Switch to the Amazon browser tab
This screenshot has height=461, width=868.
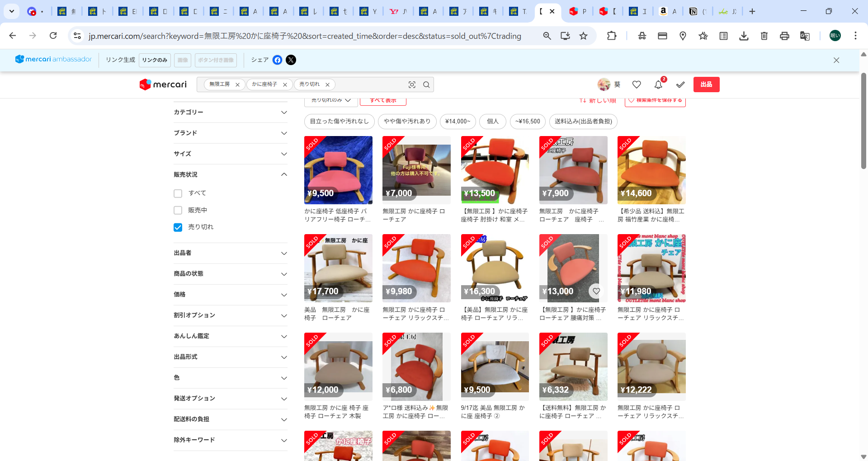pyautogui.click(x=668, y=11)
